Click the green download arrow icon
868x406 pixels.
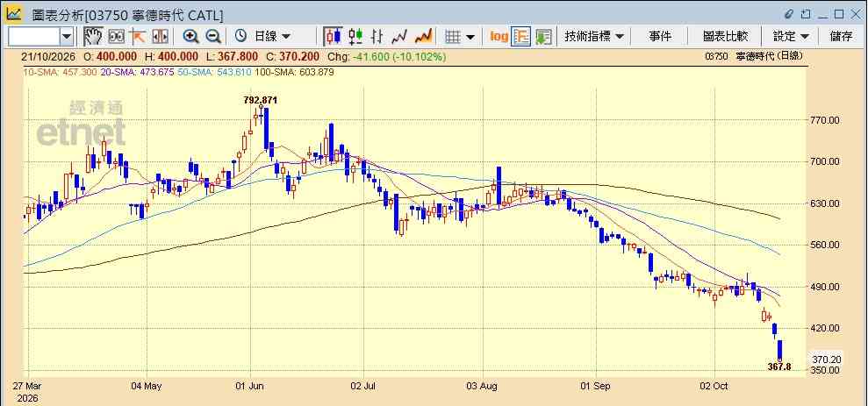pos(543,37)
